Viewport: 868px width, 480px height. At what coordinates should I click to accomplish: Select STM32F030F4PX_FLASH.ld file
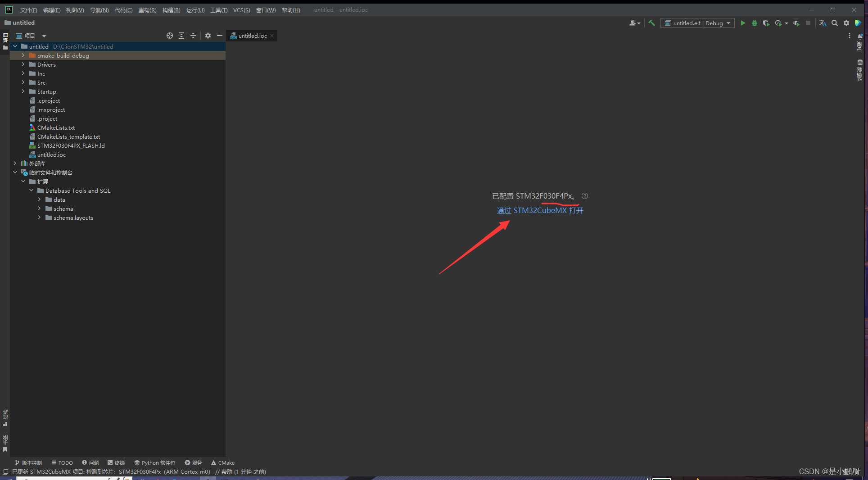pyautogui.click(x=71, y=145)
